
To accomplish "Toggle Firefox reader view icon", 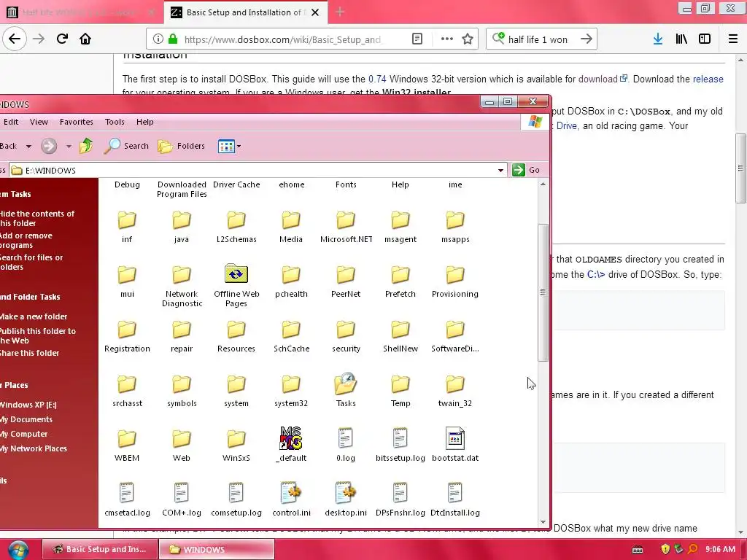I will coord(417,39).
